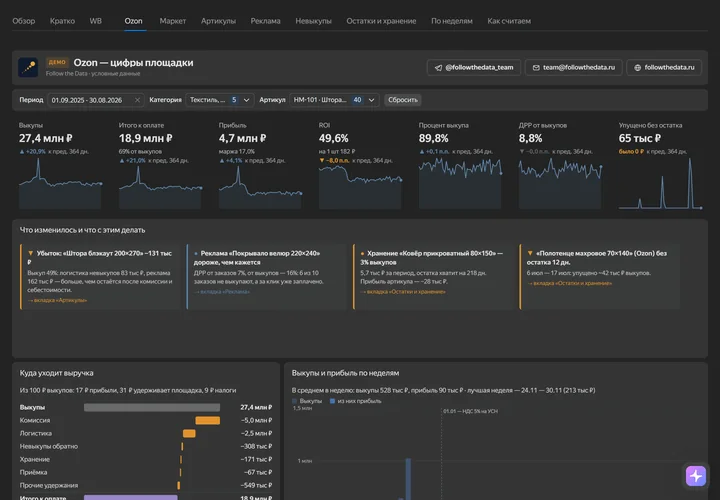
Task: Toggle the Выкупы legend series
Action: 307,401
